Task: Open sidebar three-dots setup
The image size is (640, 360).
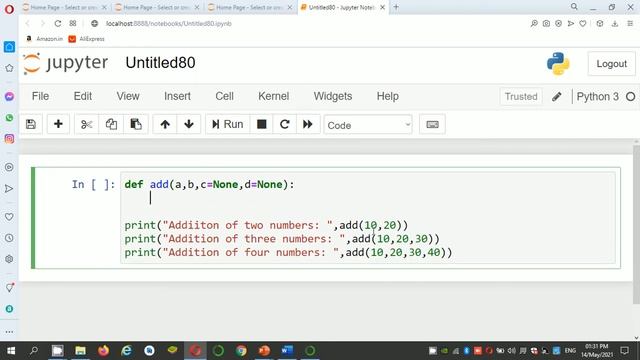Action: (x=9, y=332)
